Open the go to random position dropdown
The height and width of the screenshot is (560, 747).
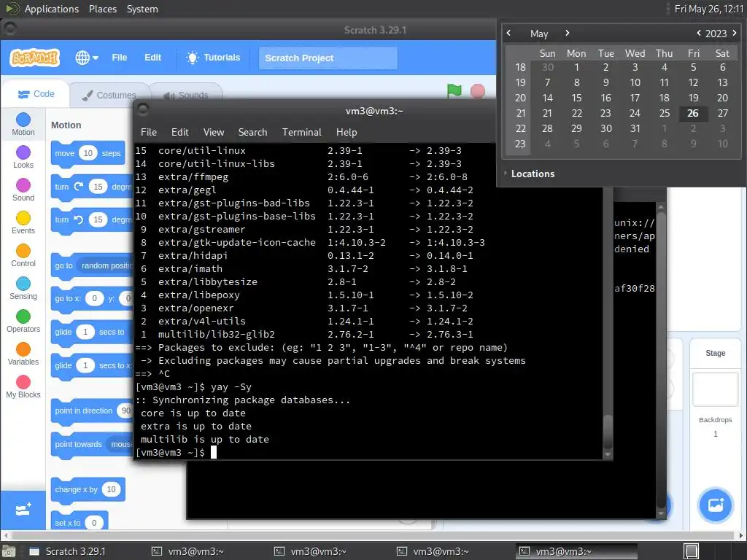(x=107, y=265)
